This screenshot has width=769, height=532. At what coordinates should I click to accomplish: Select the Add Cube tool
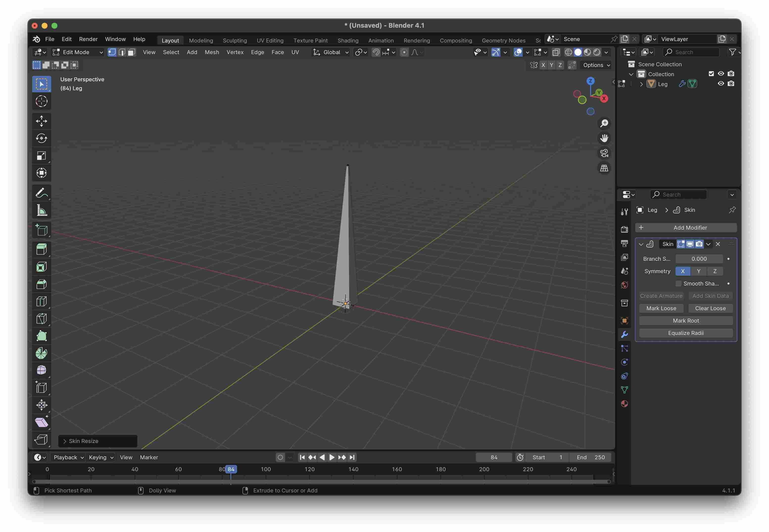[41, 230]
